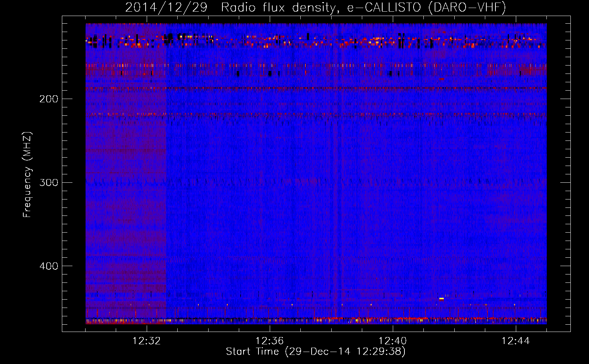Click the 12:40 time tick label

[x=393, y=341]
